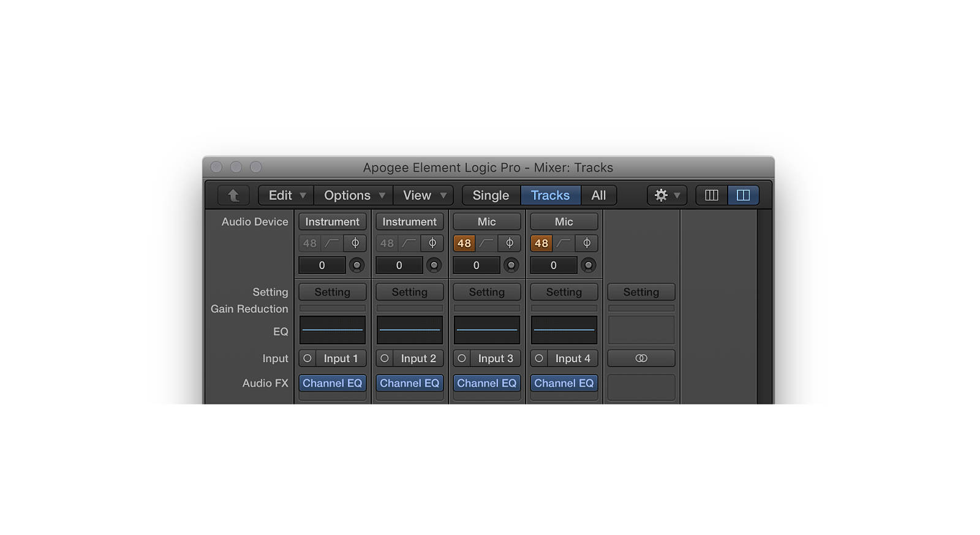Click the gain knob on Input 4 strip
The width and height of the screenshot is (980, 535).
coord(588,265)
